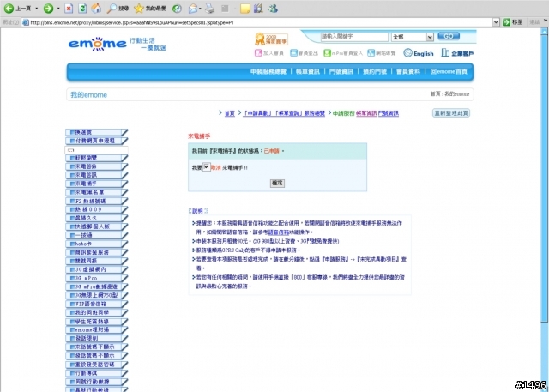Open the 申裝服務總覽 nav menu
549x392 pixels.
pos(268,72)
